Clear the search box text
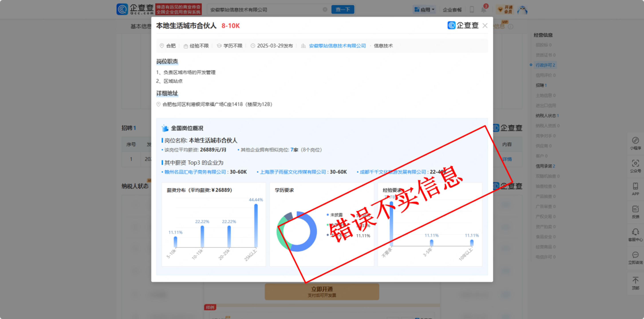This screenshot has height=319, width=644. (x=325, y=10)
